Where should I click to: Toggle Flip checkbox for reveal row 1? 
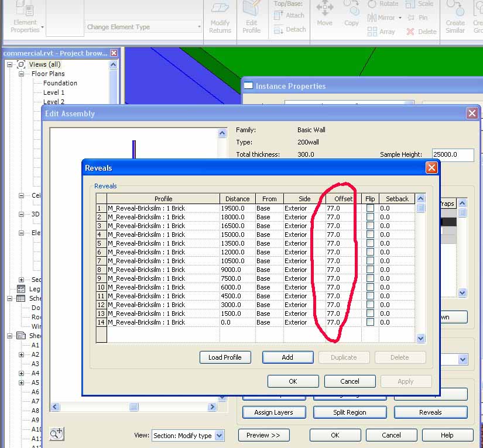(370, 208)
